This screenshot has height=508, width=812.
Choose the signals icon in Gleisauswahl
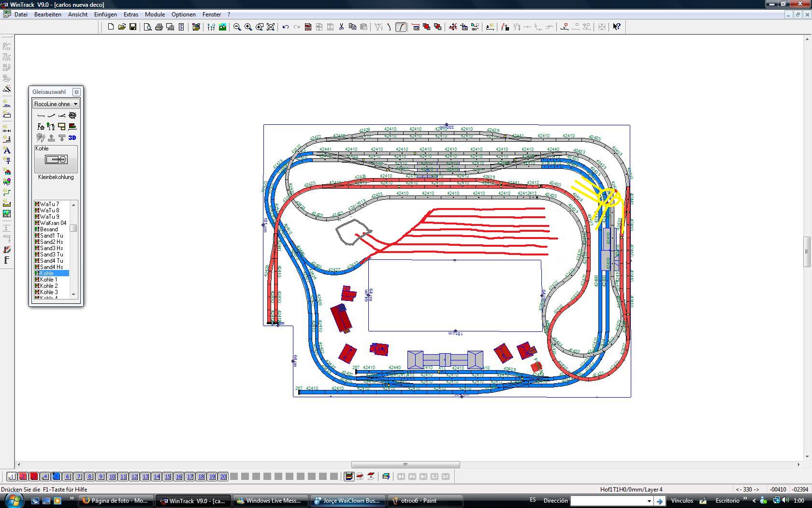coord(51,127)
